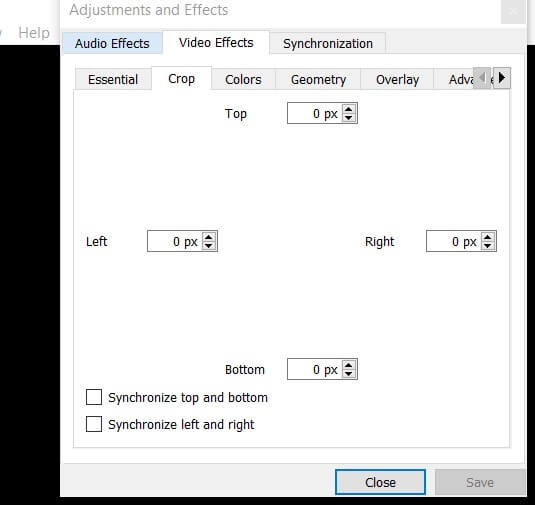Viewport: 535px width, 505px height.
Task: Increase Top crop value using up arrow
Action: 348,109
